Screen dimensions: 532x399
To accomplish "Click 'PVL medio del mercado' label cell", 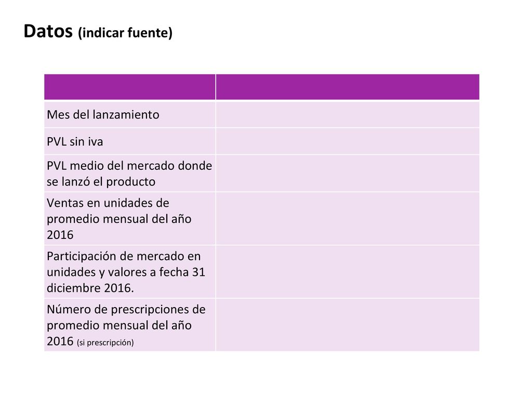I will [x=129, y=174].
